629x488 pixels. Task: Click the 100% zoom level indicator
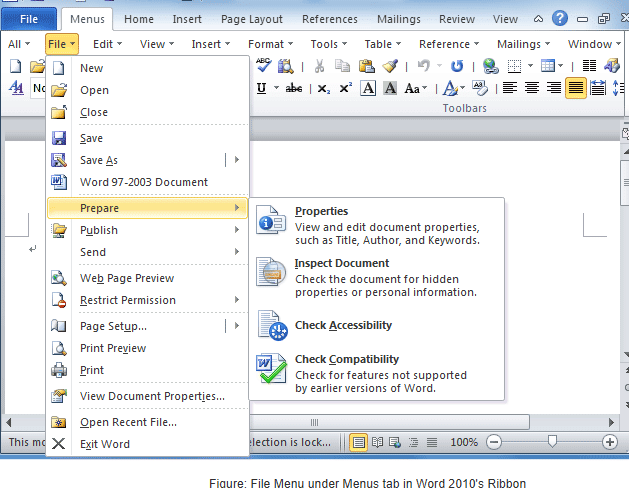tap(464, 442)
